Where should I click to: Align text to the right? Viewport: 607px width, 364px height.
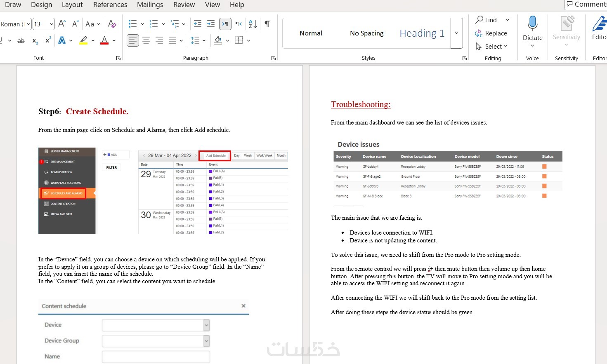tap(159, 40)
